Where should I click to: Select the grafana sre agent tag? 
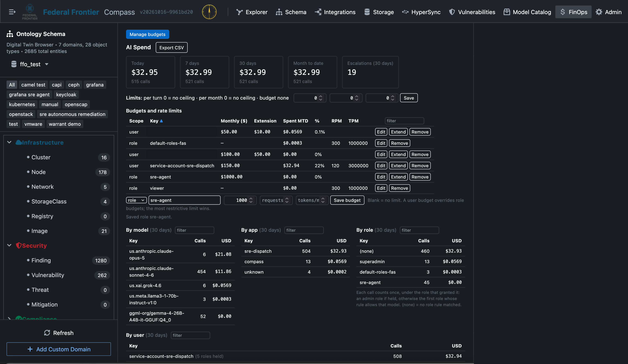click(x=29, y=94)
